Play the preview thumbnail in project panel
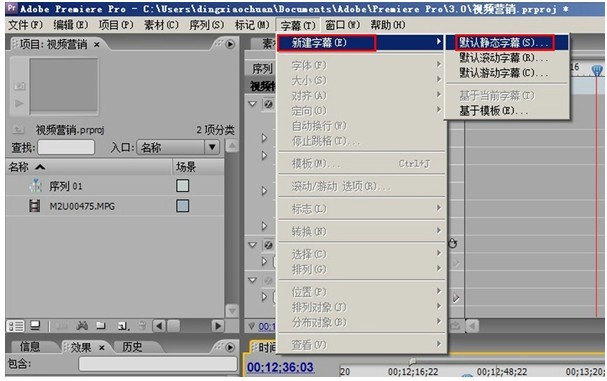 click(x=19, y=103)
